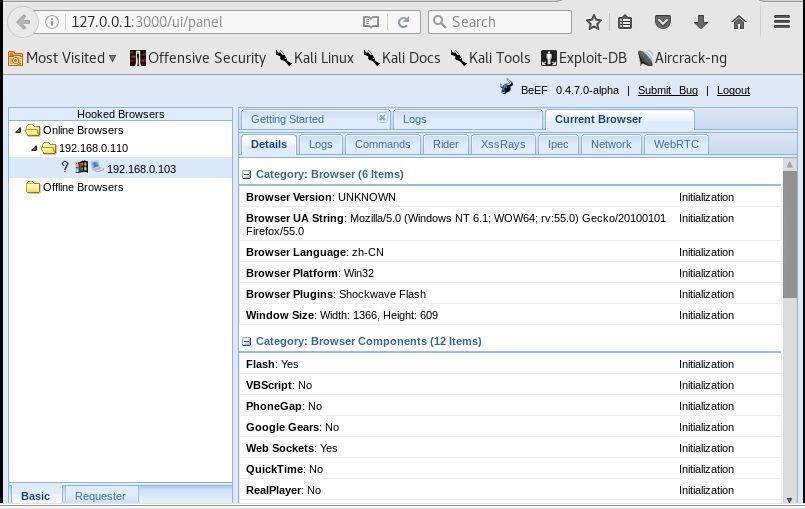The height and width of the screenshot is (509, 805).
Task: Click the Windows OS icon for 192.168.0.103
Action: (82, 166)
